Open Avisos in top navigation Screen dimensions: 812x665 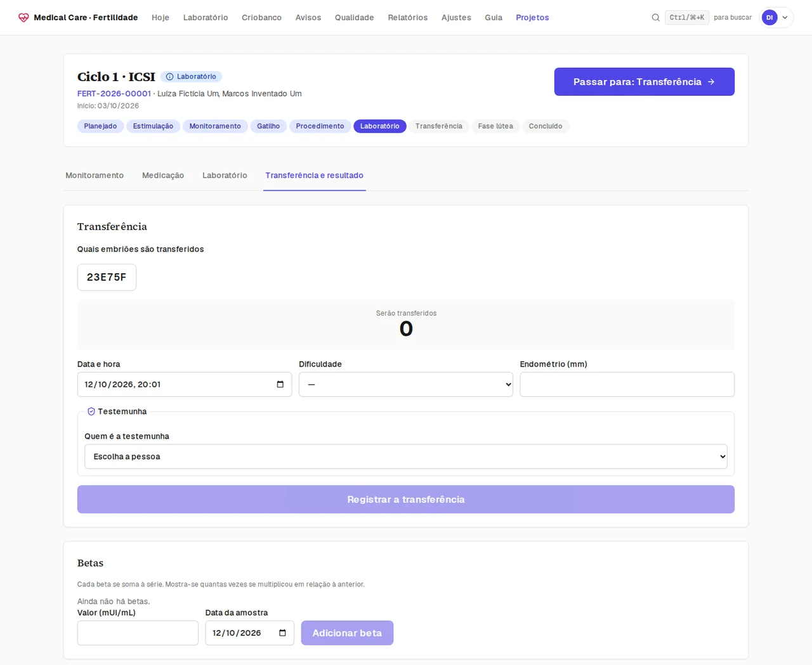[x=308, y=18]
